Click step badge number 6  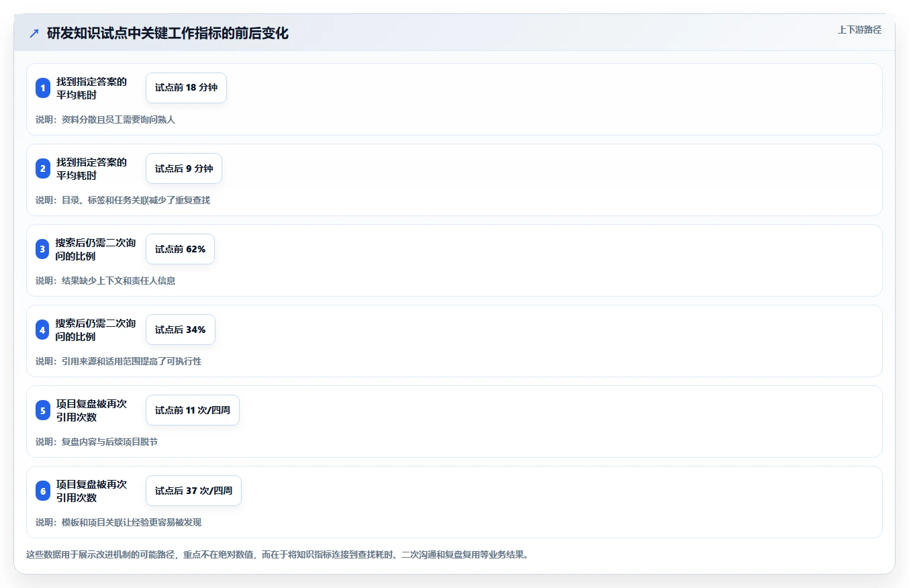(x=43, y=491)
